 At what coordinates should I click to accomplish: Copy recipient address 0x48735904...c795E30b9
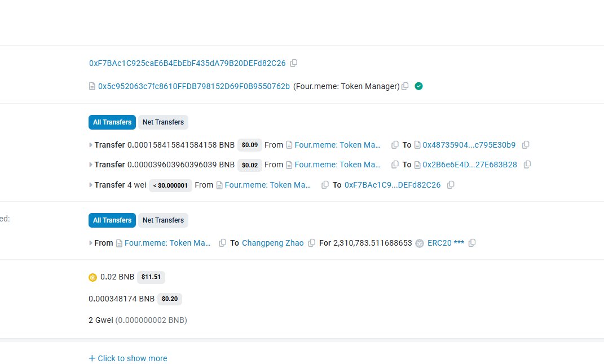526,145
